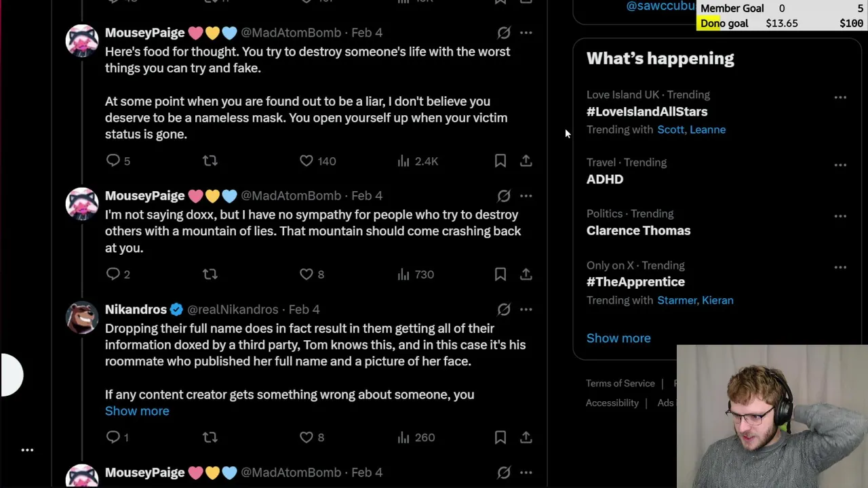Viewport: 868px width, 488px height.
Task: Open more options in left sidebar
Action: click(27, 450)
